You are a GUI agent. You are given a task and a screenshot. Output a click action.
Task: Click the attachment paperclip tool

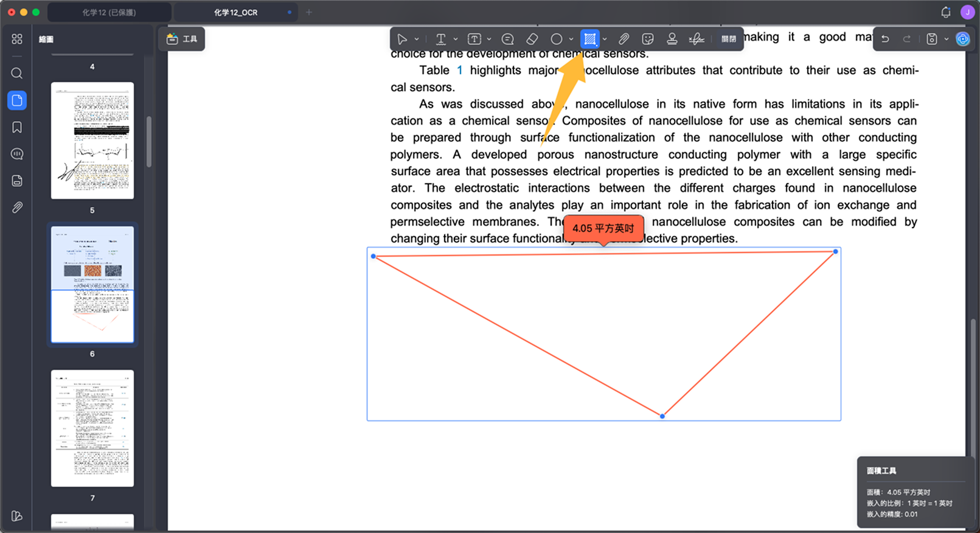coord(624,39)
